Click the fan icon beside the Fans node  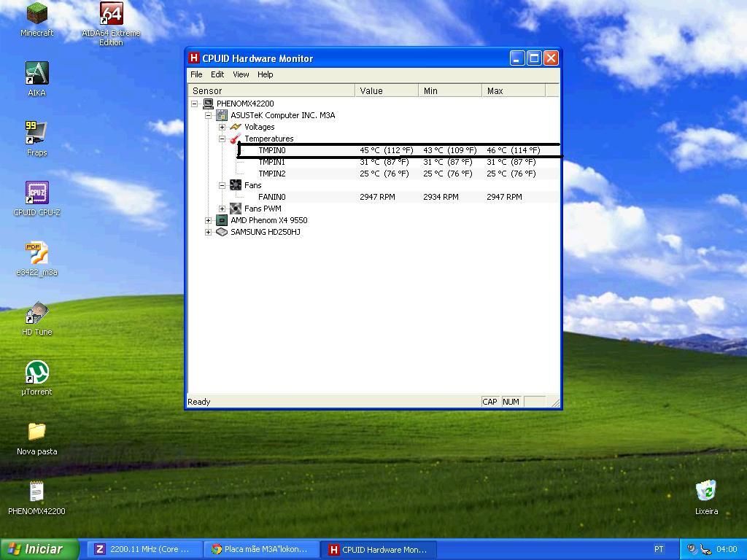tap(236, 184)
